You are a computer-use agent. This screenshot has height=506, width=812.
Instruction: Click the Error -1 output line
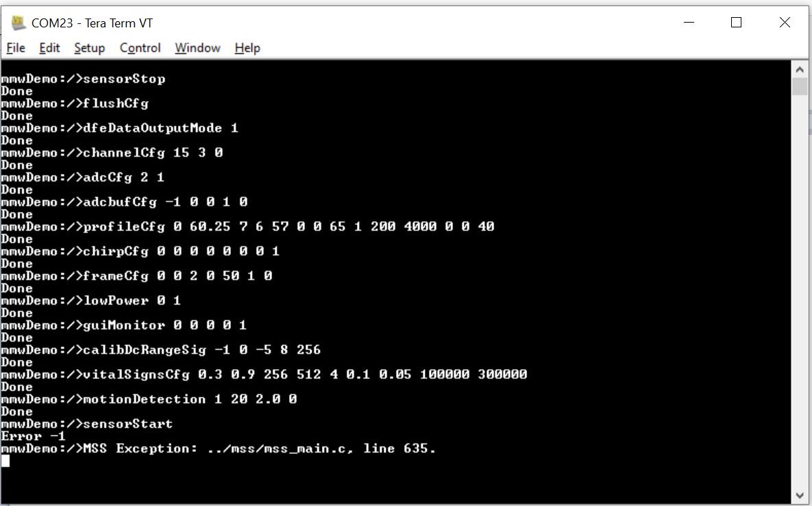33,436
